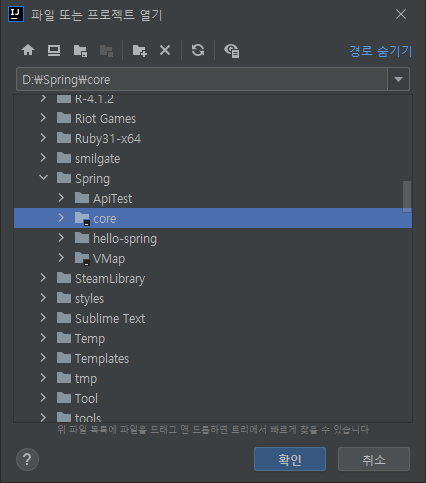Image resolution: width=426 pixels, height=483 pixels.
Task: Select the SteamLibrary row
Action: click(x=213, y=278)
